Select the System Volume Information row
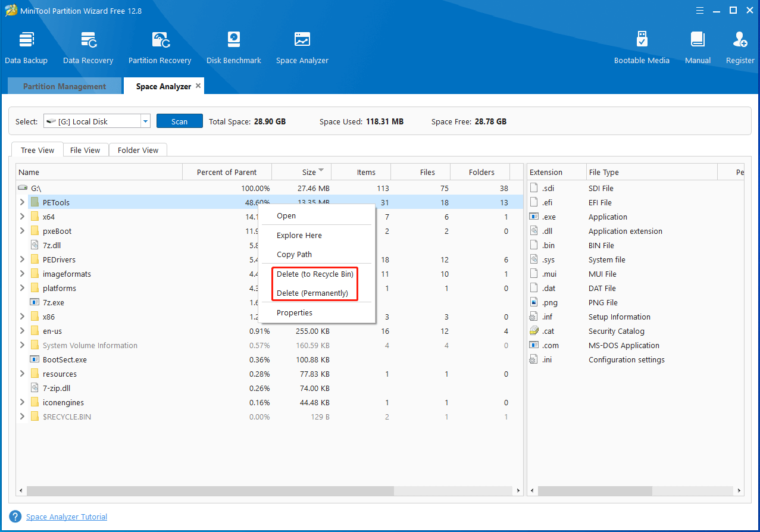760x532 pixels. point(269,345)
